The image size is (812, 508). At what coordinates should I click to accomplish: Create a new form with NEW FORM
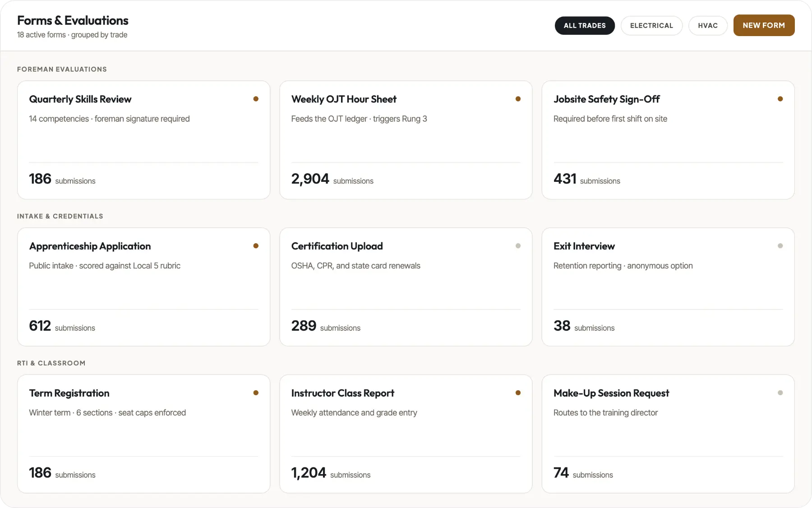[x=764, y=25]
